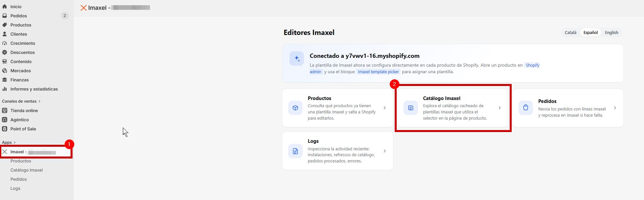
Task: Open the Catálogo Imaxel card chevron arrow
Action: tap(500, 108)
